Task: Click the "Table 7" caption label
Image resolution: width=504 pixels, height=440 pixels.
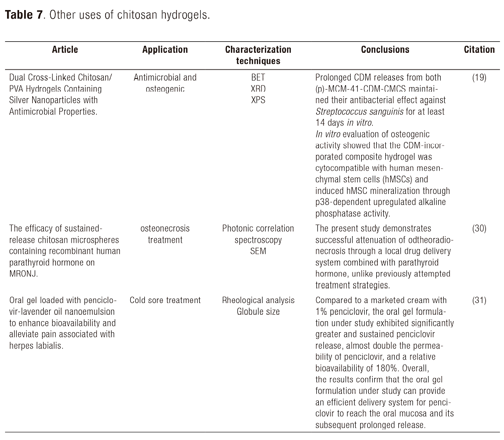Action: click(24, 15)
